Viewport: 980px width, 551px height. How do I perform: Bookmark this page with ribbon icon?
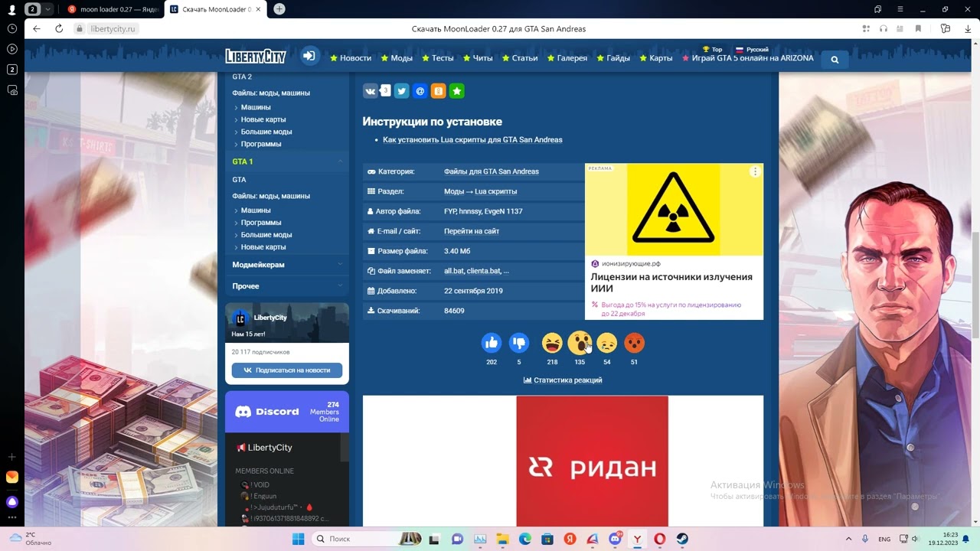920,28
